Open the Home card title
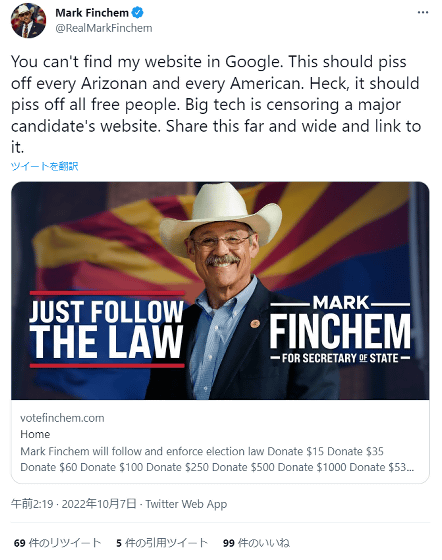 point(35,434)
